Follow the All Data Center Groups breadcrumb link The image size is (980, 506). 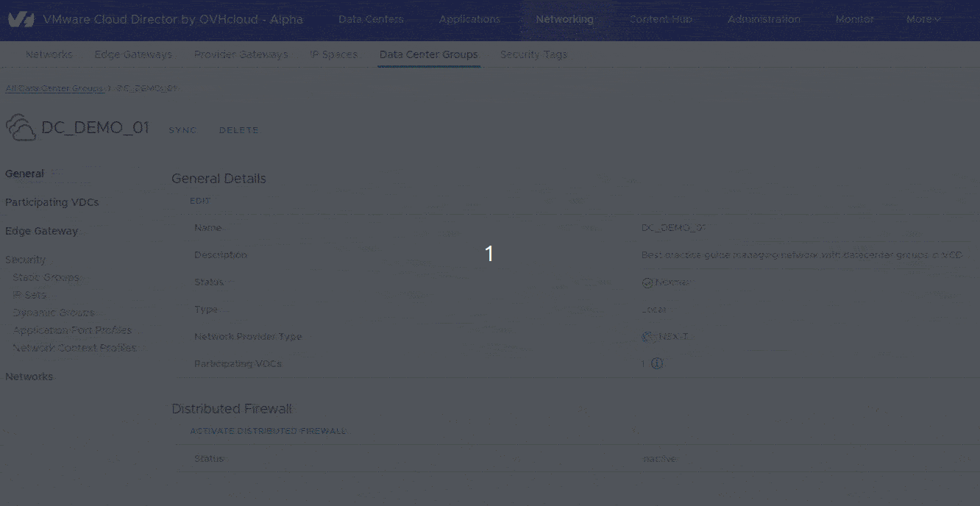[x=54, y=88]
